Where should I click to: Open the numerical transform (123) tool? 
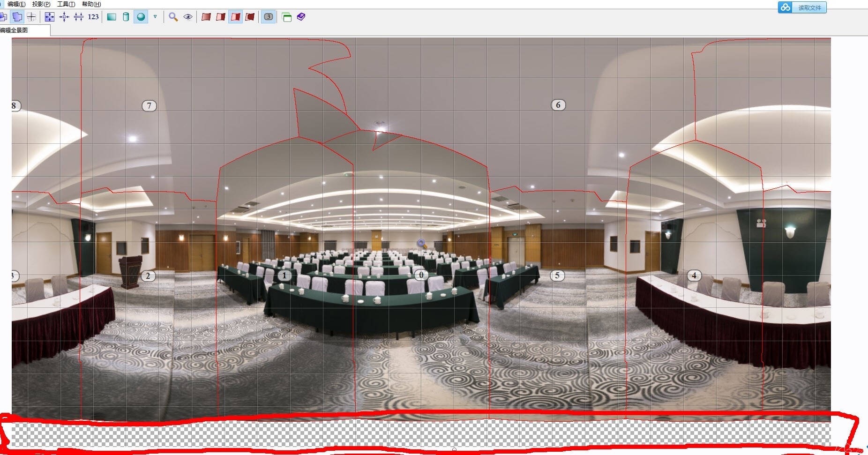(x=93, y=17)
